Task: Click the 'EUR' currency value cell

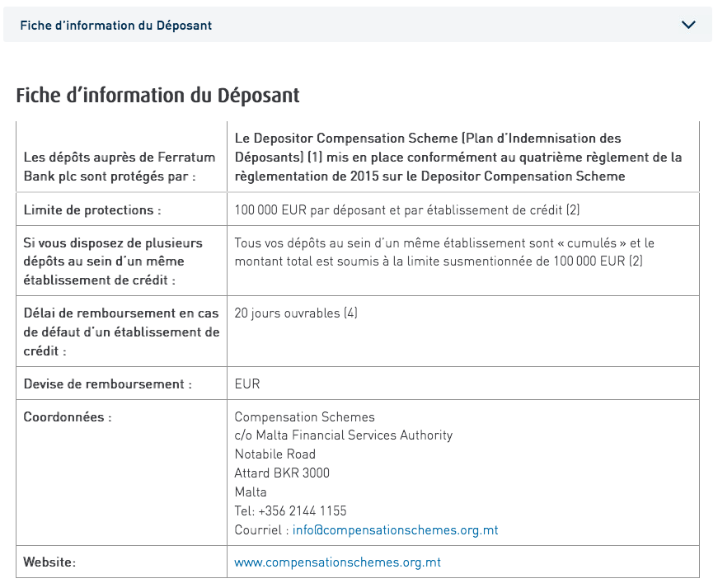Action: (x=247, y=384)
